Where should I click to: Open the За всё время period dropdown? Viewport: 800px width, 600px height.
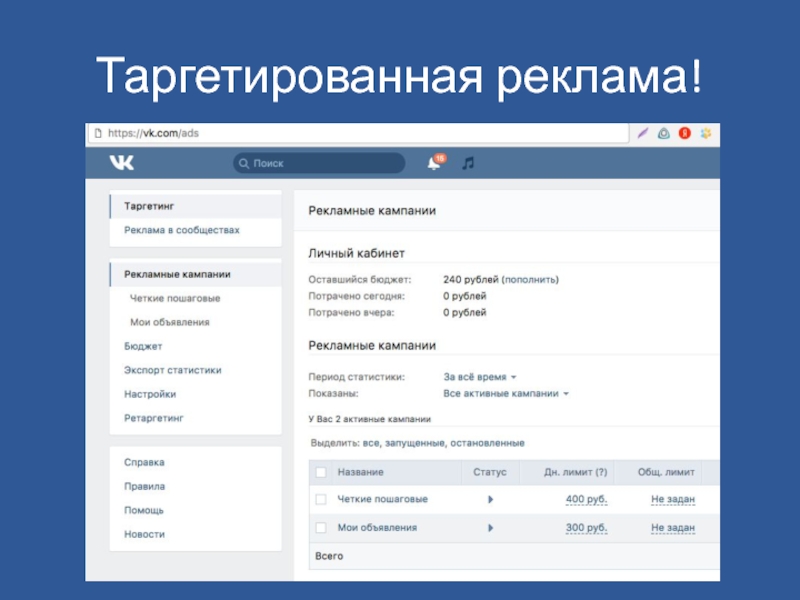pos(480,377)
